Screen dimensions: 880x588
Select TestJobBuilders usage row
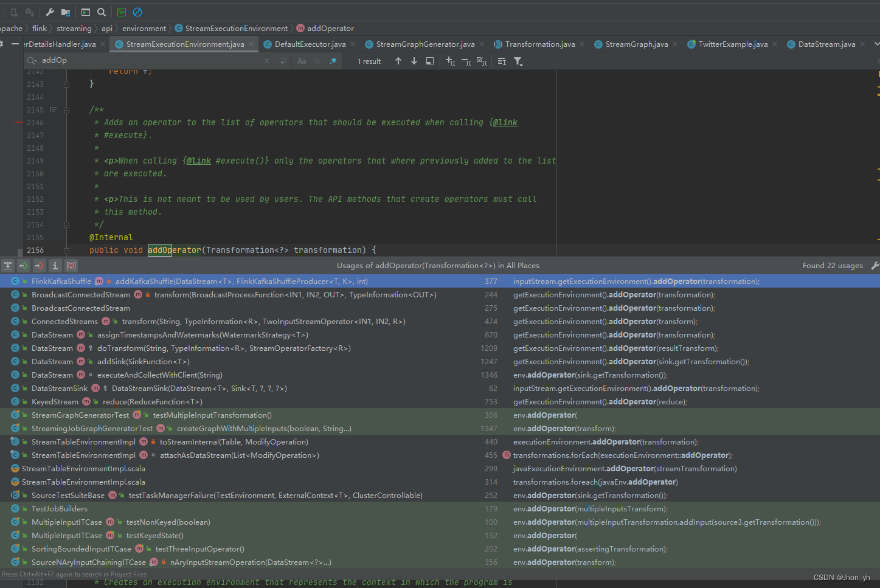440,509
